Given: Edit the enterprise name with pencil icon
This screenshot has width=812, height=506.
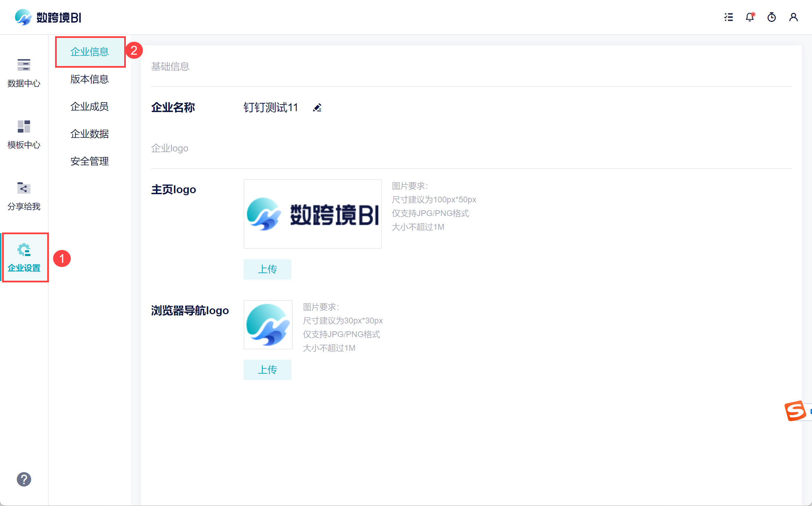Looking at the screenshot, I should (317, 108).
